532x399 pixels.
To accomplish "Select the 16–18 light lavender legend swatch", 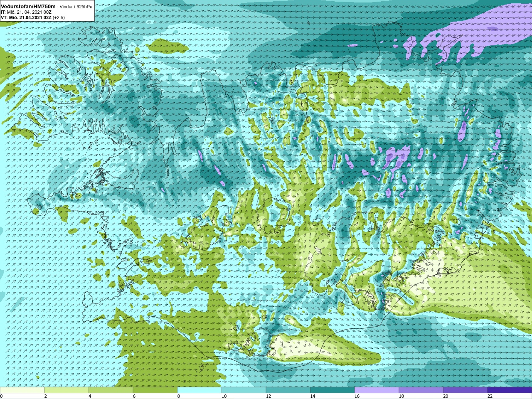I will [x=377, y=390].
